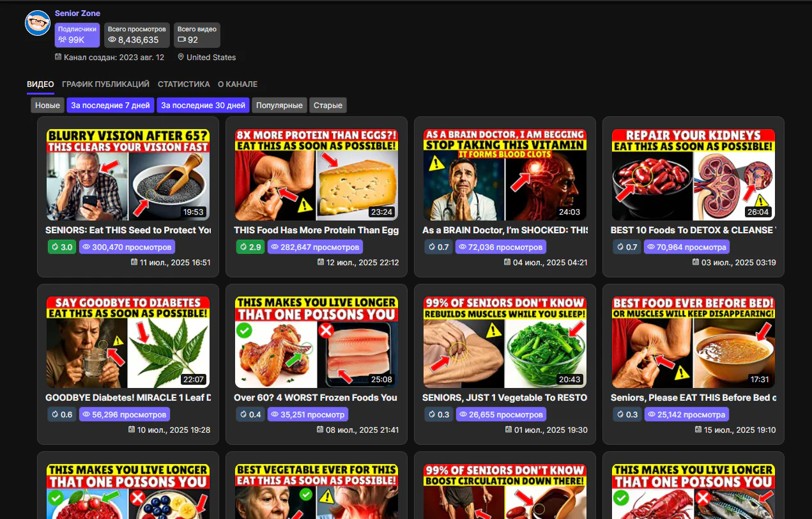The image size is (812, 519).
Task: Click the Новые filter button
Action: coord(47,105)
